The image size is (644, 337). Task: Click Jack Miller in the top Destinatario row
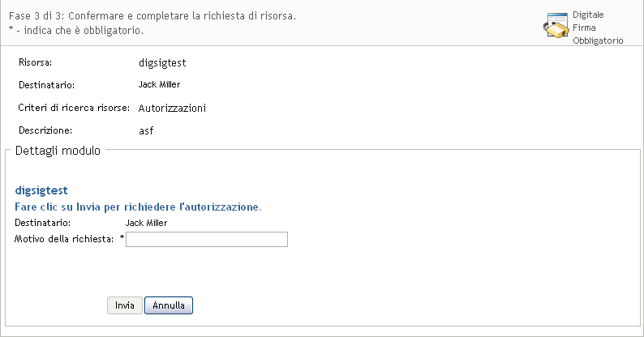[159, 84]
